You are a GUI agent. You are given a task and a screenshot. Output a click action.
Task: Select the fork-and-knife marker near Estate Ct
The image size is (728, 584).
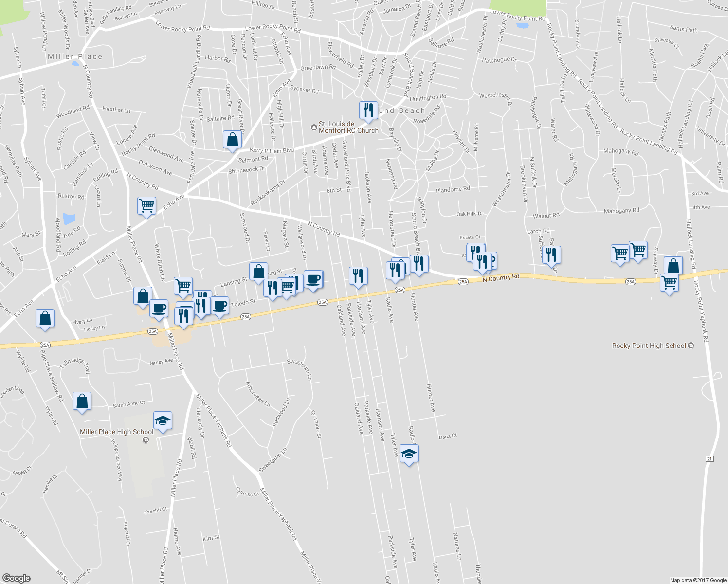pyautogui.click(x=475, y=252)
